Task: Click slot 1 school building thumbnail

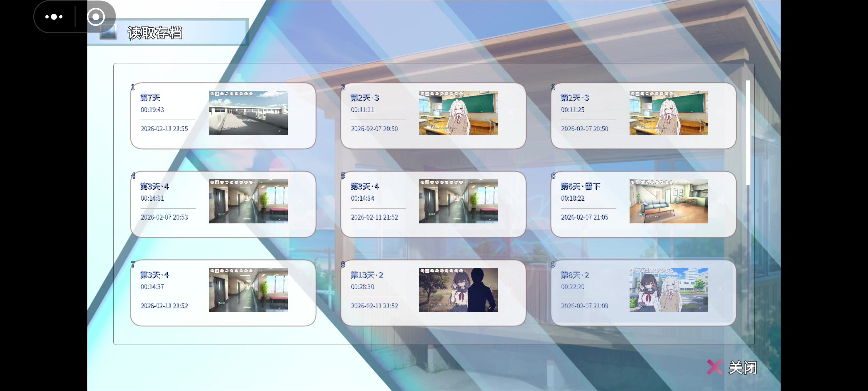Action: point(248,113)
